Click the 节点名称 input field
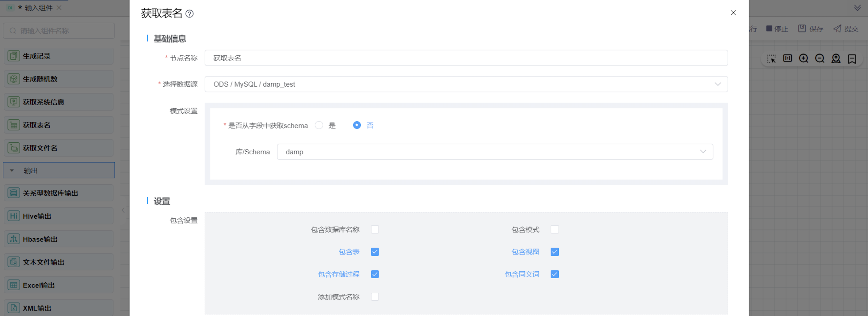Screen dimensions: 868x316 click(x=466, y=58)
